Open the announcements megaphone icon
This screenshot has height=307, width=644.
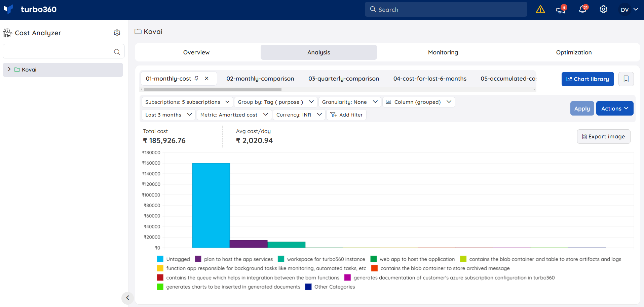click(x=561, y=9)
